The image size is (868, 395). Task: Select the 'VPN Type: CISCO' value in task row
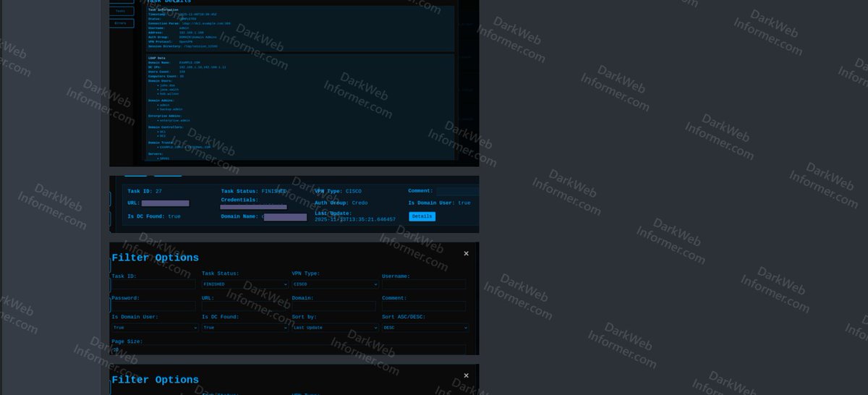click(x=338, y=191)
